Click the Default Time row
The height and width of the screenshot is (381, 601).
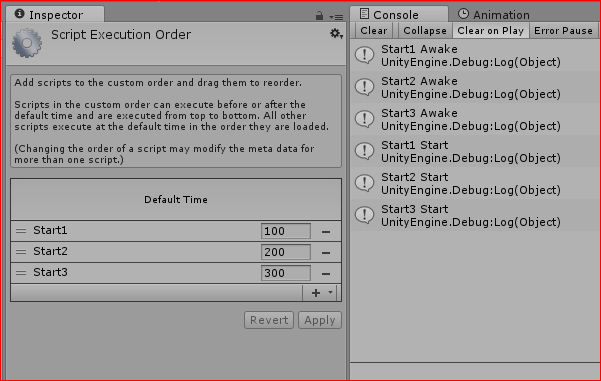tap(176, 199)
